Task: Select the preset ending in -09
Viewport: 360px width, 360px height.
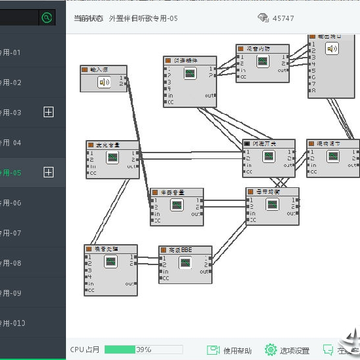Action: tap(33, 293)
